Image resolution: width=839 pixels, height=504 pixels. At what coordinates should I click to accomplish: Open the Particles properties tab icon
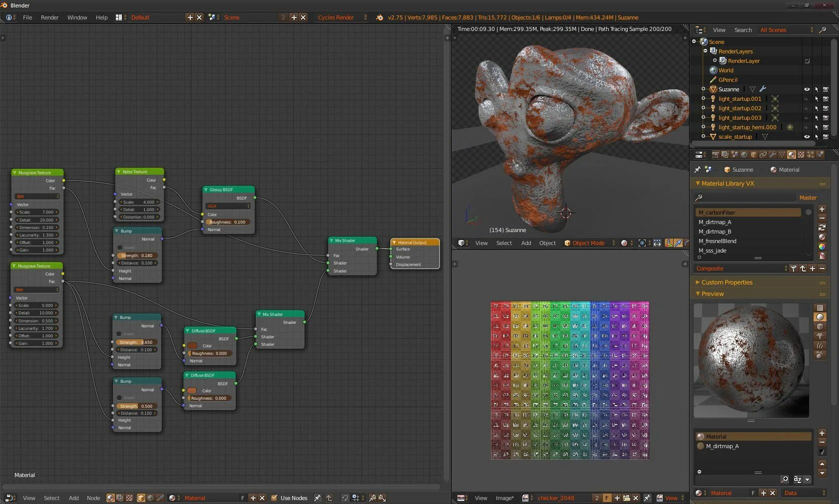click(x=811, y=155)
